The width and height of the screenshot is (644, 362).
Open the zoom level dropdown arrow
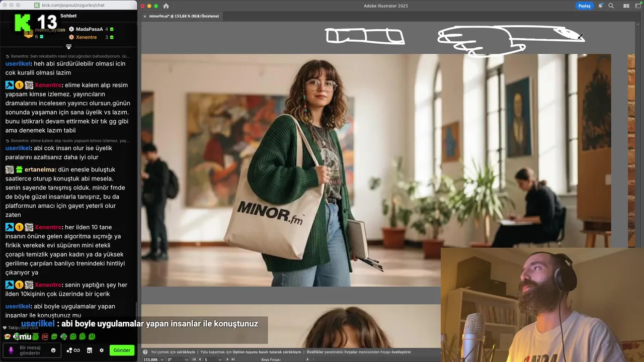point(162,359)
